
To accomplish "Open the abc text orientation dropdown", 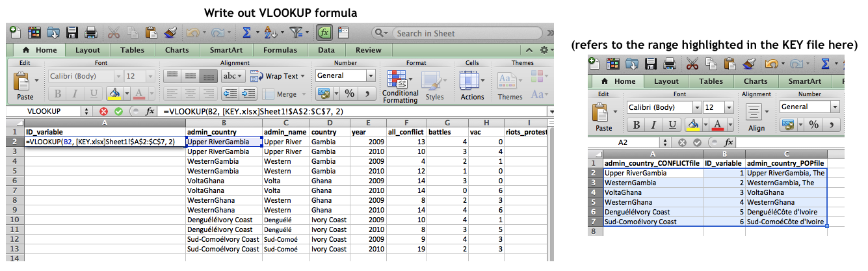I will tap(233, 76).
